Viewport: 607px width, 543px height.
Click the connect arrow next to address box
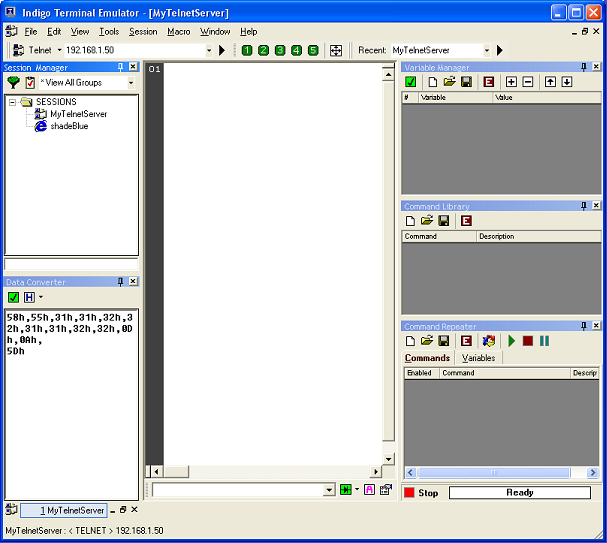click(222, 50)
